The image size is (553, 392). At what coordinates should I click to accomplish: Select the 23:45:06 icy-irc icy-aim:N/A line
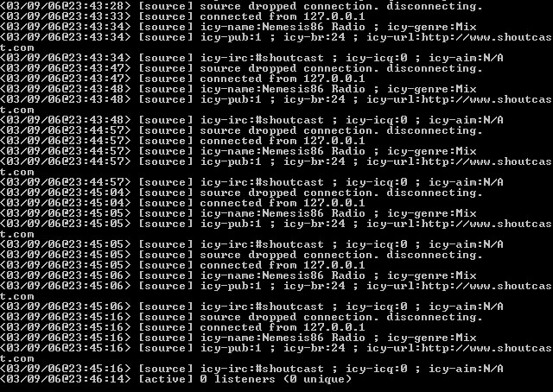pyautogui.click(x=251, y=307)
